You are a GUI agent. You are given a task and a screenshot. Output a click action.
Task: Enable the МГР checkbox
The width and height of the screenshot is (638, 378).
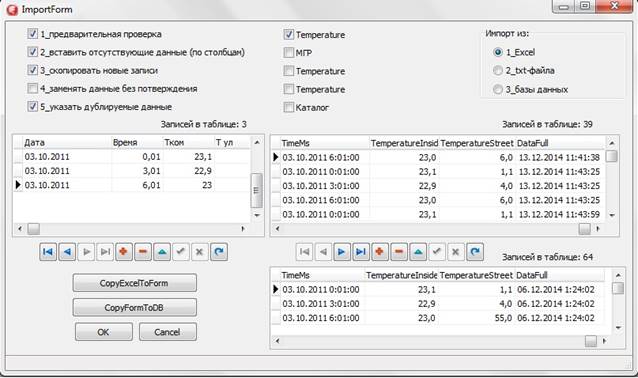tap(288, 52)
